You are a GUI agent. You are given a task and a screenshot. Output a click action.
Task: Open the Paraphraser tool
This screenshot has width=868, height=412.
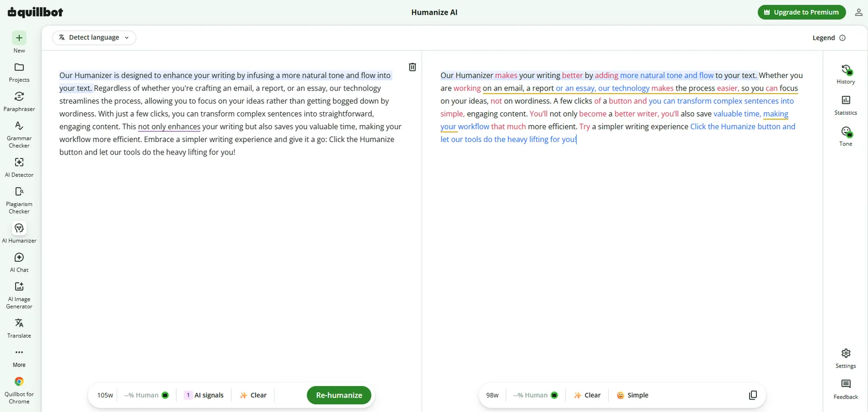click(x=19, y=101)
